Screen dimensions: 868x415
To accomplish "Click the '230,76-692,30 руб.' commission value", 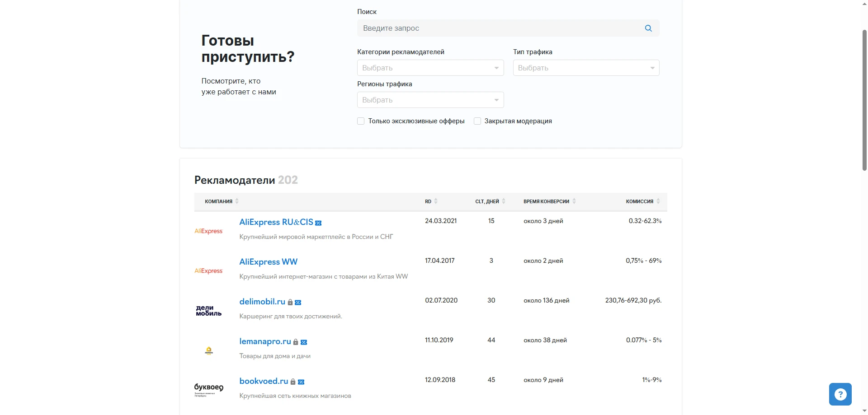I will pos(633,300).
